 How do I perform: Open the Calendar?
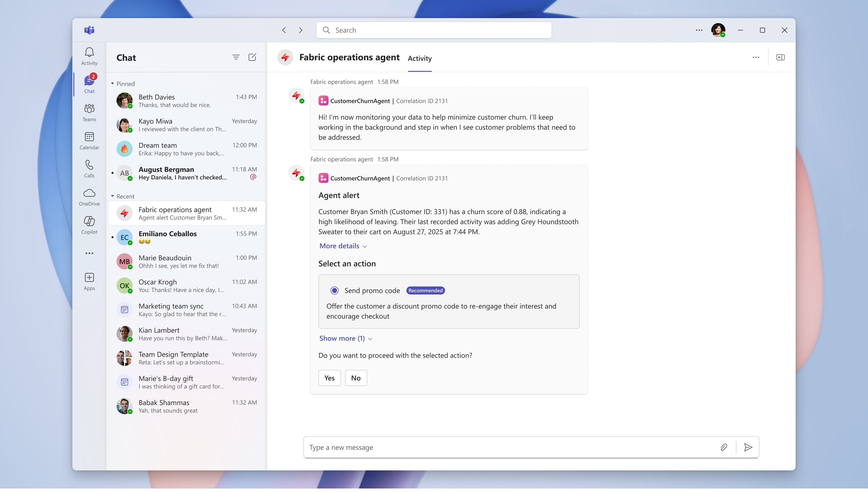(x=89, y=140)
